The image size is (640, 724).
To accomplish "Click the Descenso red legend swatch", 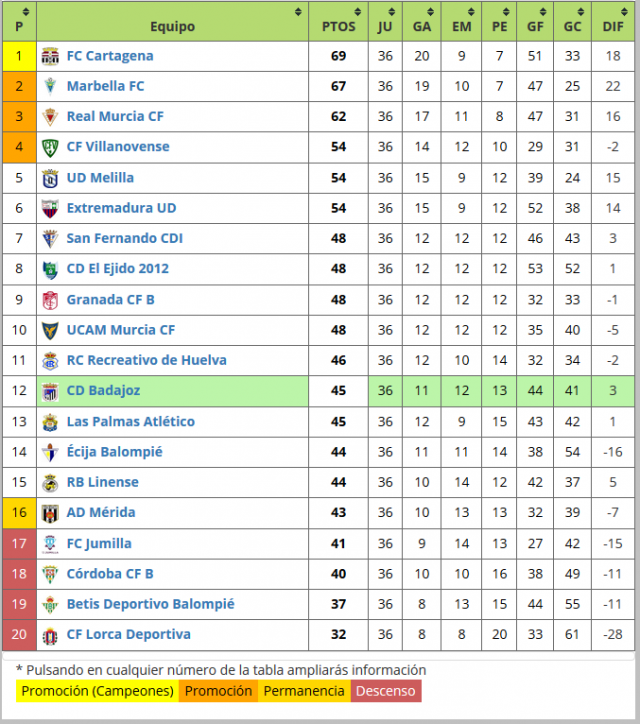I will [x=386, y=691].
